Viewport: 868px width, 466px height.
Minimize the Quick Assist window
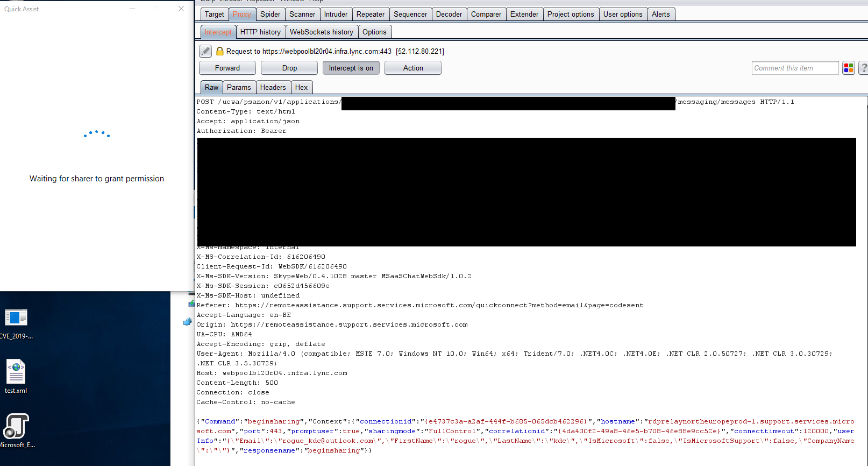pos(132,9)
